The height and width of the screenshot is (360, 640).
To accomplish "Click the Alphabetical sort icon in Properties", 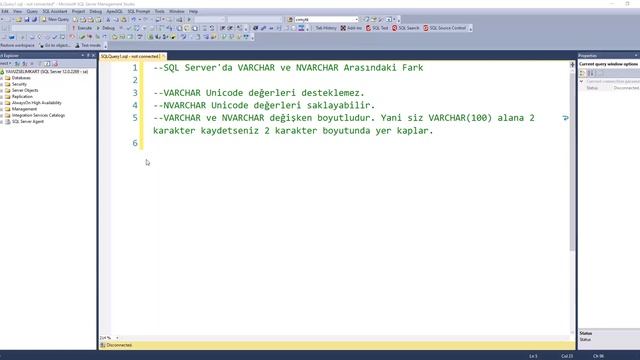I will click(x=591, y=73).
